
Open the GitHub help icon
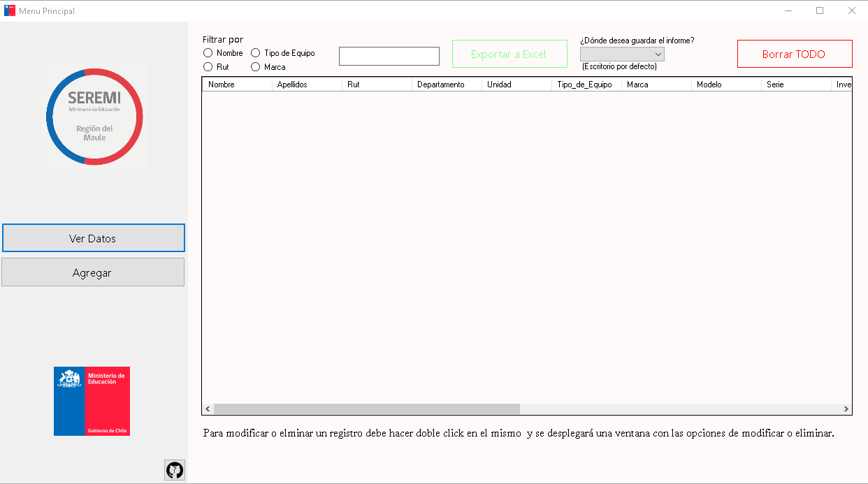pos(174,469)
